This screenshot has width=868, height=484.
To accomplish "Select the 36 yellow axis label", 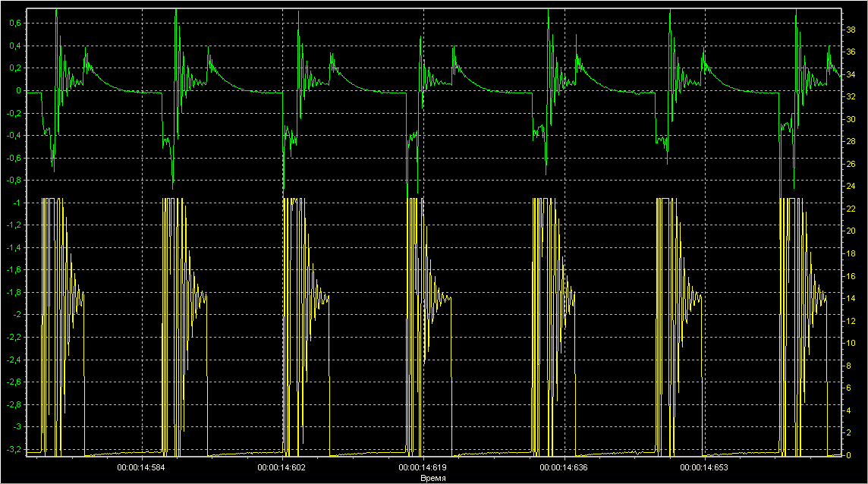I will pyautogui.click(x=851, y=52).
